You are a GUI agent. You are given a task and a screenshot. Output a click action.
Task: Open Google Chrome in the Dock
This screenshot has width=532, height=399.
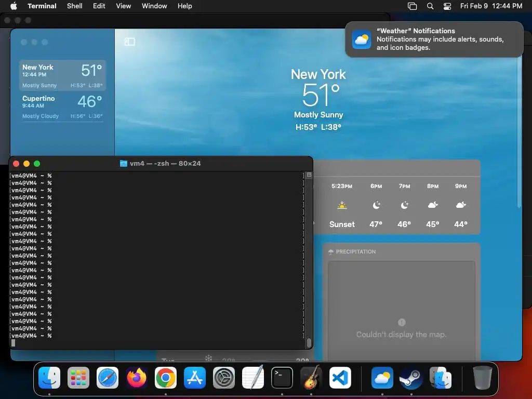pos(166,378)
